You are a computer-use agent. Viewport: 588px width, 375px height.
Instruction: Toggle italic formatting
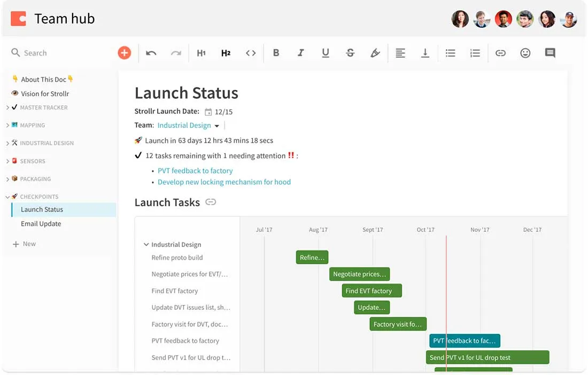click(301, 53)
